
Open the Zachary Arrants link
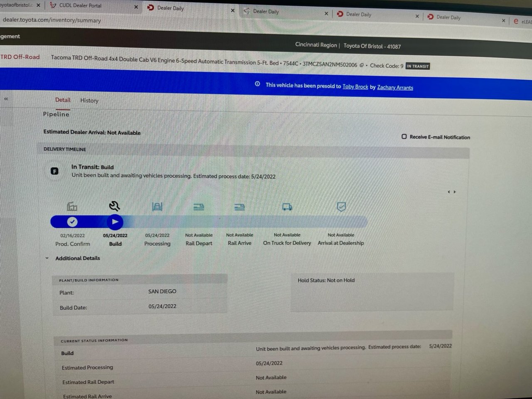(x=395, y=87)
